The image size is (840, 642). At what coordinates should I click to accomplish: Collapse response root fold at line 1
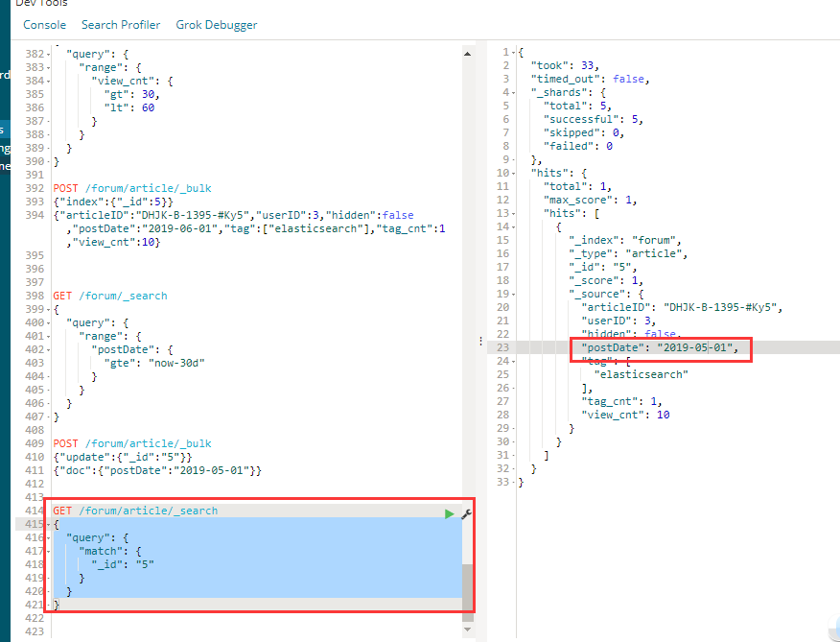[513, 53]
